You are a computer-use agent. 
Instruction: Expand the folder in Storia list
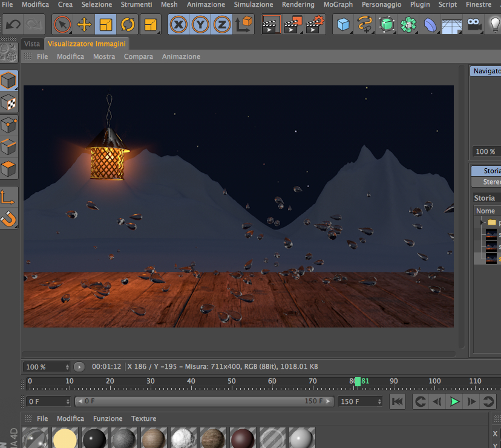click(x=482, y=222)
